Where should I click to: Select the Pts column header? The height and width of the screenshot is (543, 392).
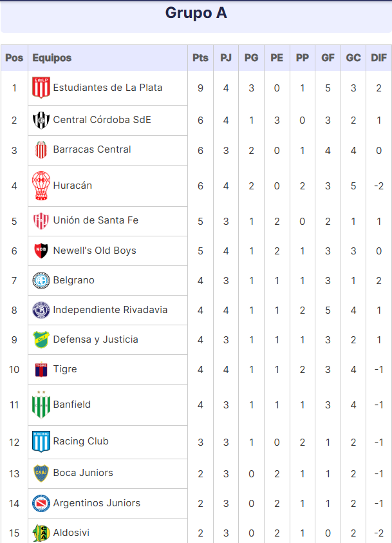[x=200, y=58]
